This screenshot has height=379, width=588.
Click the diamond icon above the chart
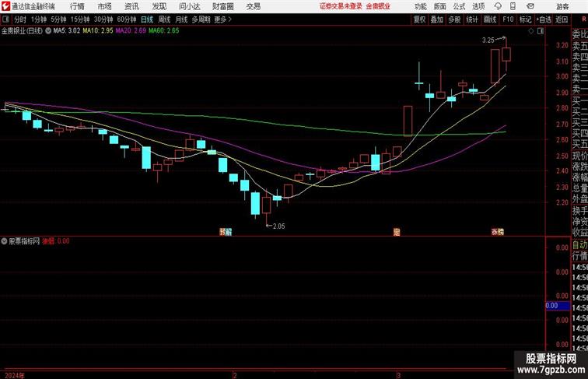[531, 31]
